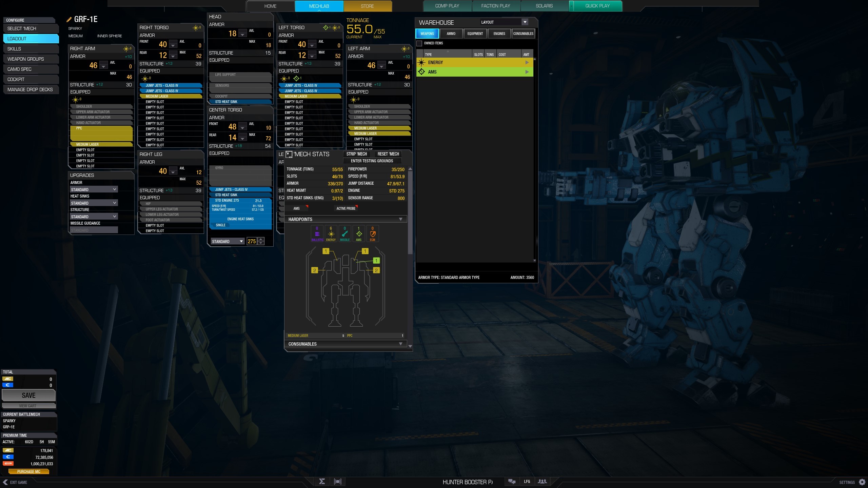Open the Layout dropdown in Warehouse
Viewport: 868px width, 488px height.
tap(525, 22)
